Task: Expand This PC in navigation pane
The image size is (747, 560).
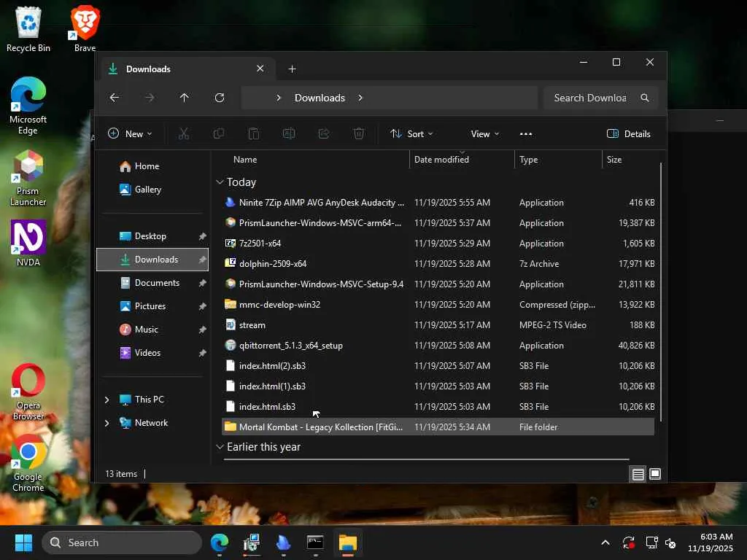Action: pyautogui.click(x=107, y=400)
